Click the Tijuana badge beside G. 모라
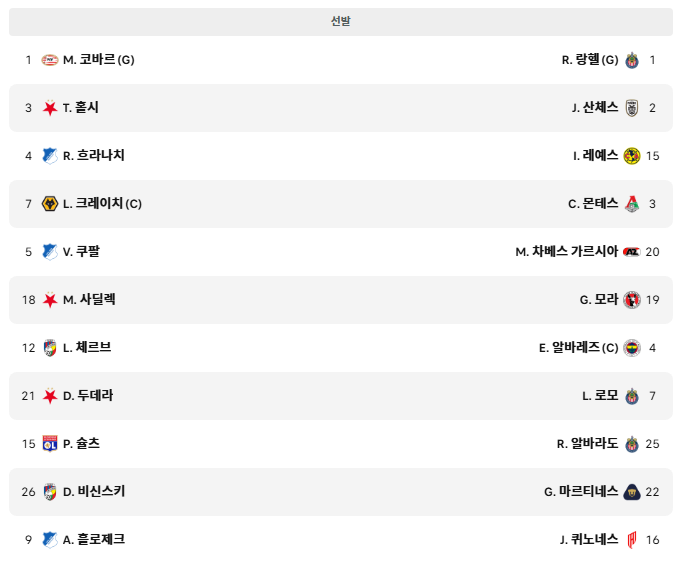Viewport: 682px width, 573px height. point(632,300)
